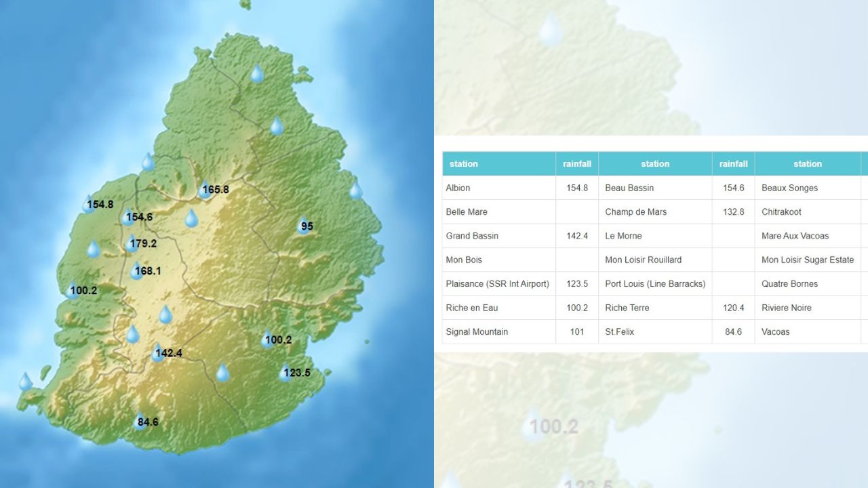
Task: Select the 154.8 rainfall marker on map
Action: (x=90, y=204)
